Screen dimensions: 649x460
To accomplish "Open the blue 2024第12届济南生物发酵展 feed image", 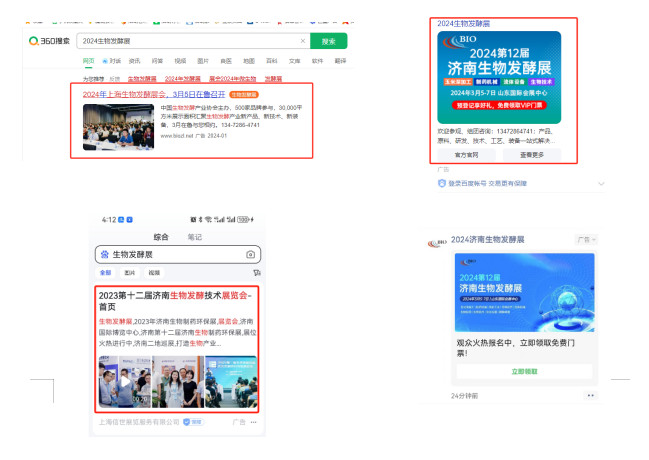I will [x=524, y=292].
